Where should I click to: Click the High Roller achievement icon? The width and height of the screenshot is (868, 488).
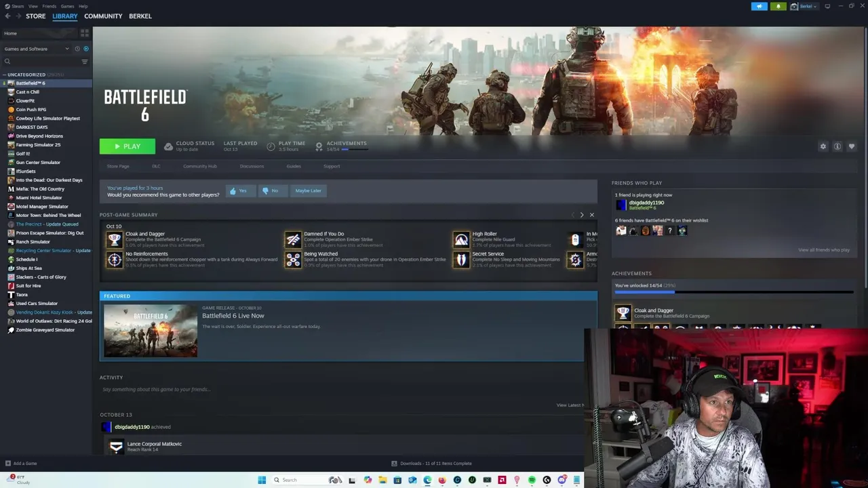[461, 239]
